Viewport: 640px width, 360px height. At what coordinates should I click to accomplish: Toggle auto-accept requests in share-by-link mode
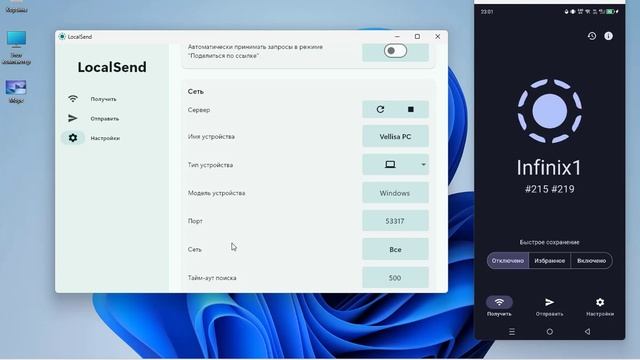click(x=395, y=51)
